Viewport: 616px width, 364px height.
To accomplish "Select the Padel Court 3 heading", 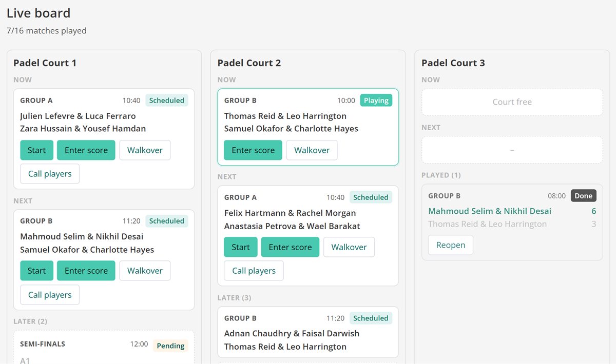I will 453,63.
